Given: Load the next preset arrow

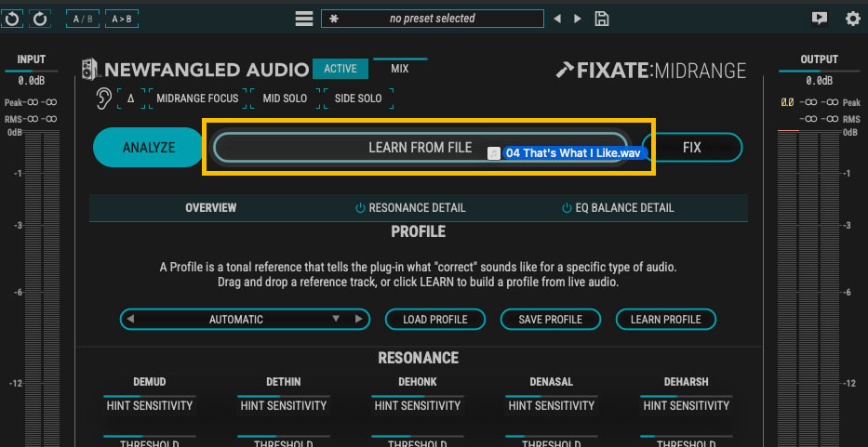Looking at the screenshot, I should click(578, 19).
